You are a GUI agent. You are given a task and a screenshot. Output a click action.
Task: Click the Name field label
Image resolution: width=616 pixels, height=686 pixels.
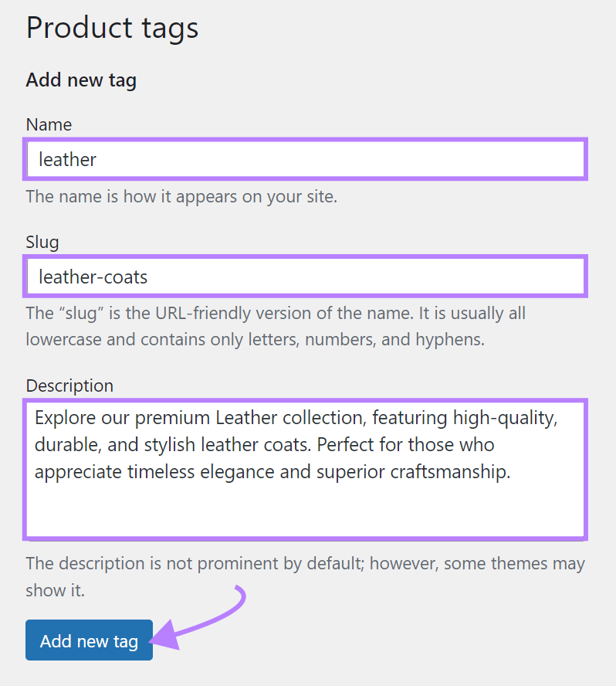point(48,124)
